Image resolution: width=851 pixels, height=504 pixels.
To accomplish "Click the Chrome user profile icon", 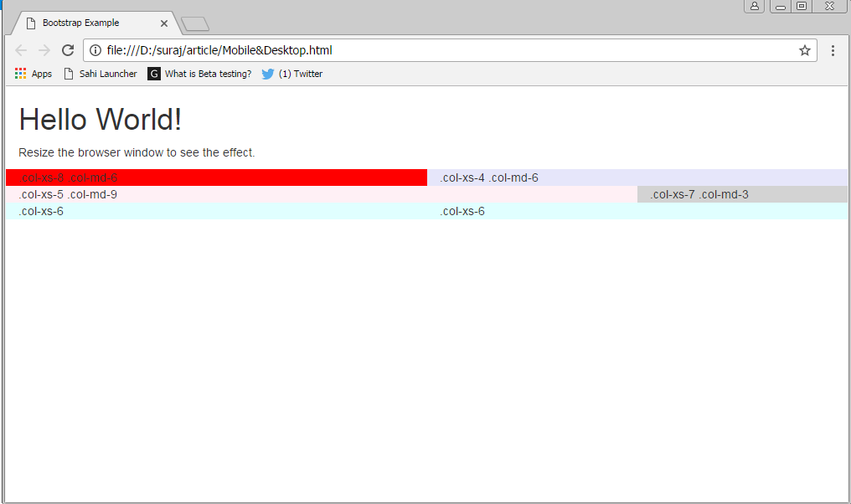I will (x=755, y=7).
